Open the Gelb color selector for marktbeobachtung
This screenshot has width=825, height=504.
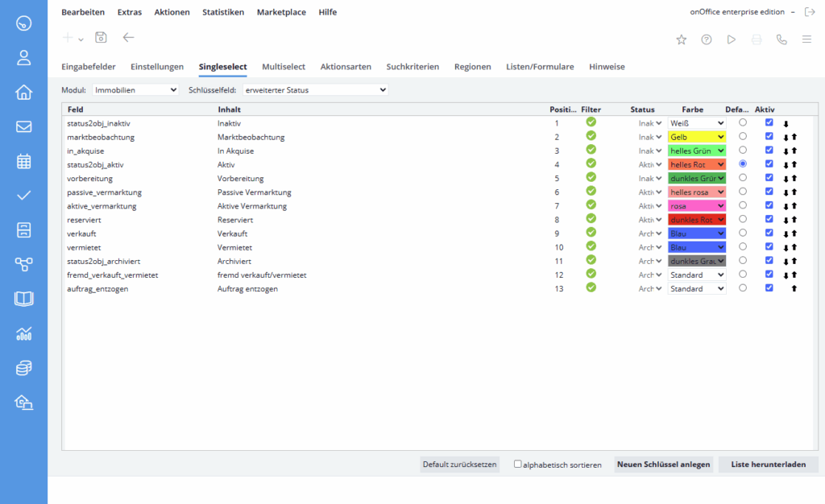(x=697, y=137)
